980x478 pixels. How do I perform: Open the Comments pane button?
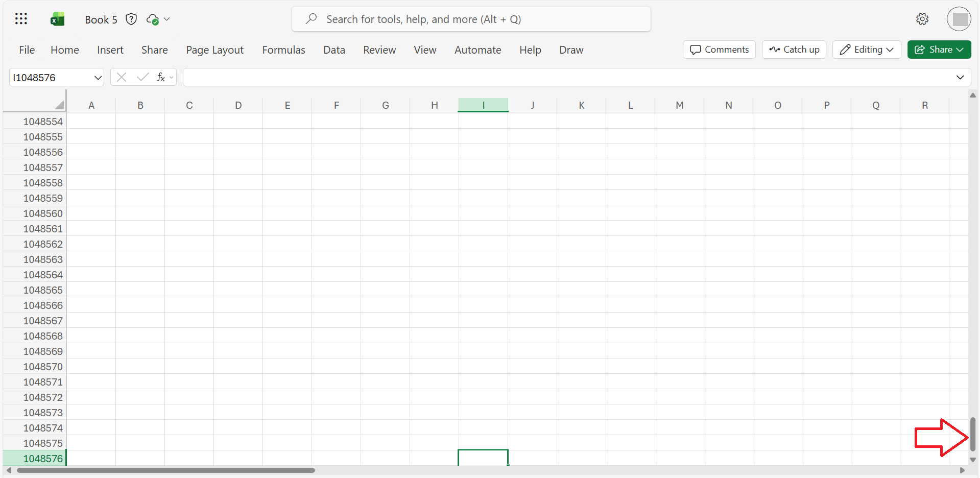point(719,50)
